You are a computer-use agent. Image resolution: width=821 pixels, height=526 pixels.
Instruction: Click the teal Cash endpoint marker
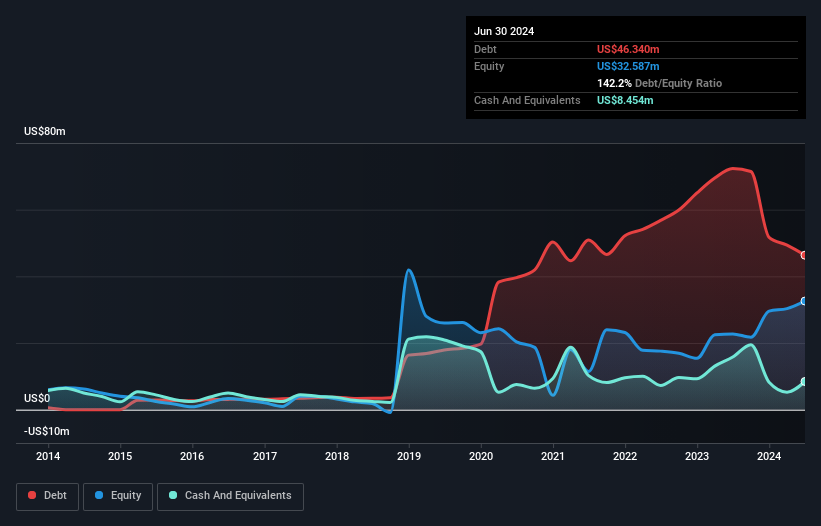click(804, 382)
